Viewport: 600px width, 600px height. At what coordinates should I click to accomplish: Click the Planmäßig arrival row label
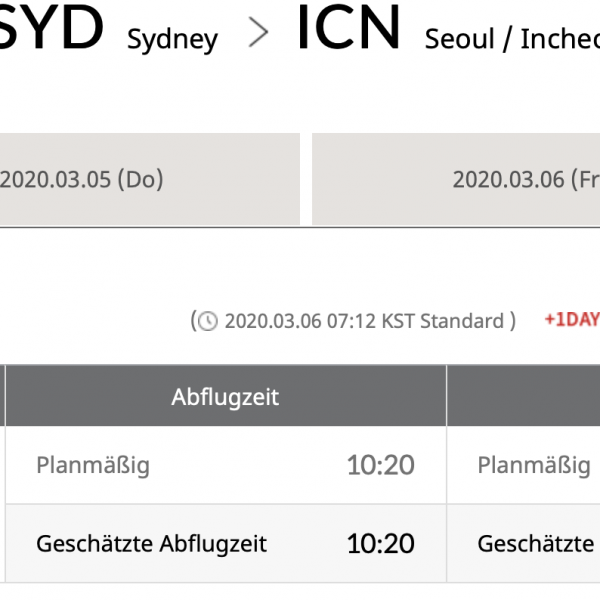coord(534,465)
